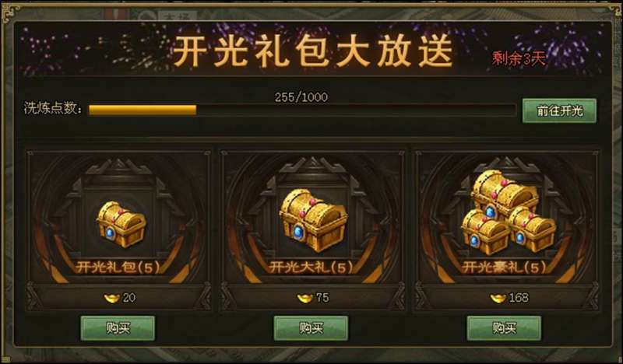Viewport: 623px width, 364px height.
Task: Buy the 开光豪礼 pack for 168
Action: pyautogui.click(x=504, y=328)
